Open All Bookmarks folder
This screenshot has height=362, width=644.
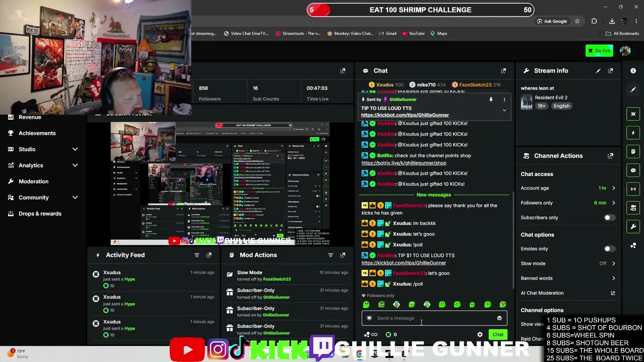[622, 34]
